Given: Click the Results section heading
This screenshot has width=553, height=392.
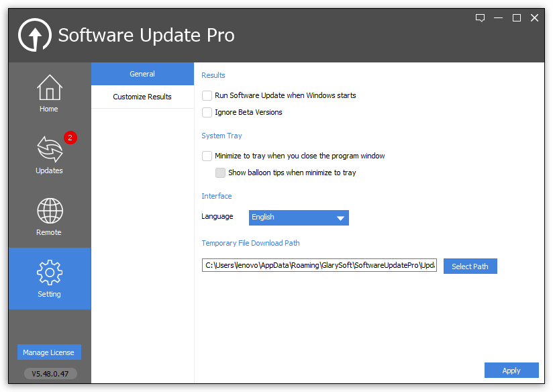Looking at the screenshot, I should point(213,75).
